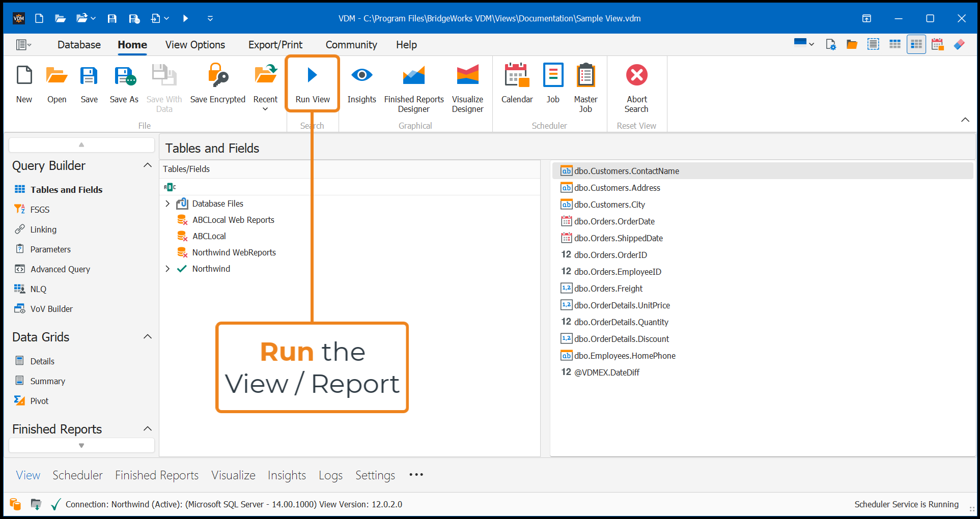
Task: Collapse the Data Grids section
Action: click(x=148, y=337)
